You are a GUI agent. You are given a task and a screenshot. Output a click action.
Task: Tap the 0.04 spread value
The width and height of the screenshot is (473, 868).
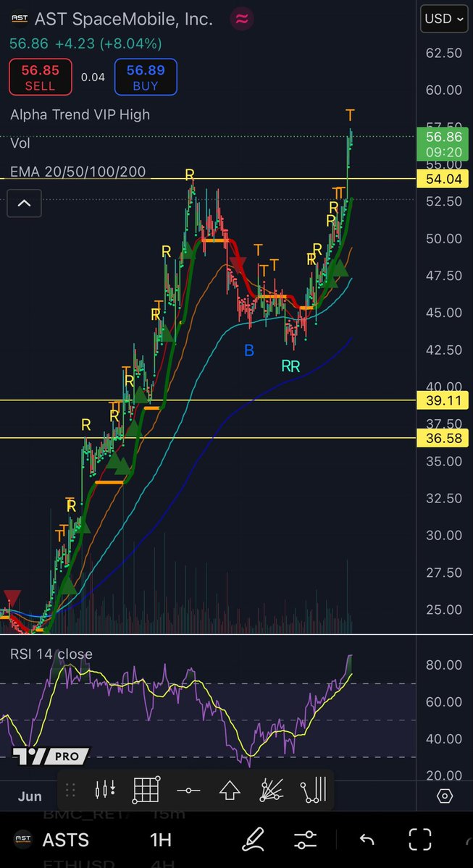click(x=93, y=77)
